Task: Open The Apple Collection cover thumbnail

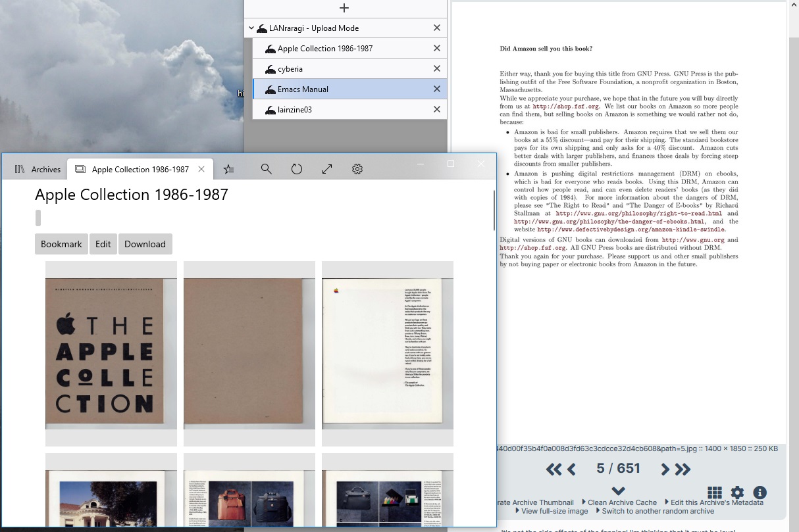Action: (x=111, y=354)
